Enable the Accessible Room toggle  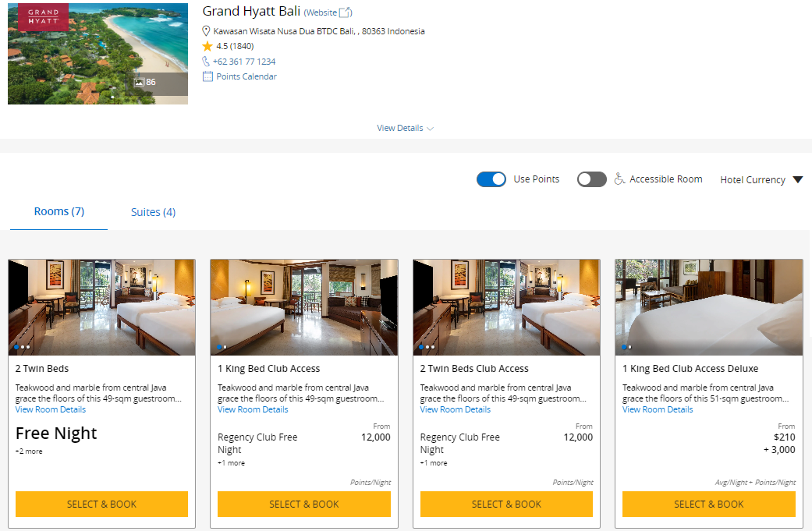pyautogui.click(x=591, y=179)
